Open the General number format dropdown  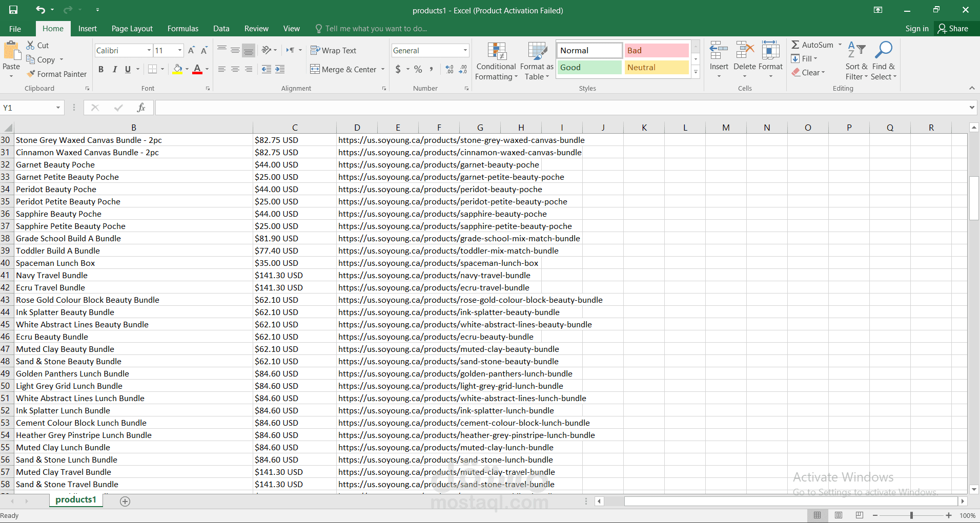(465, 50)
